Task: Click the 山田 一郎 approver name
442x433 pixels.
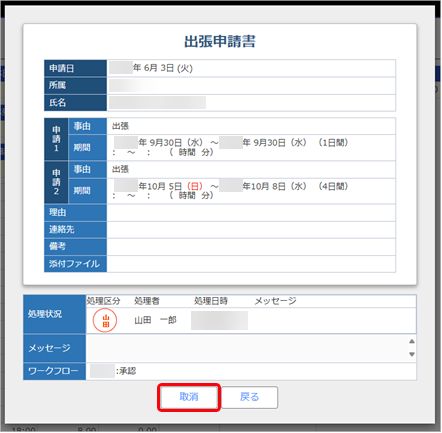Action: 155,320
